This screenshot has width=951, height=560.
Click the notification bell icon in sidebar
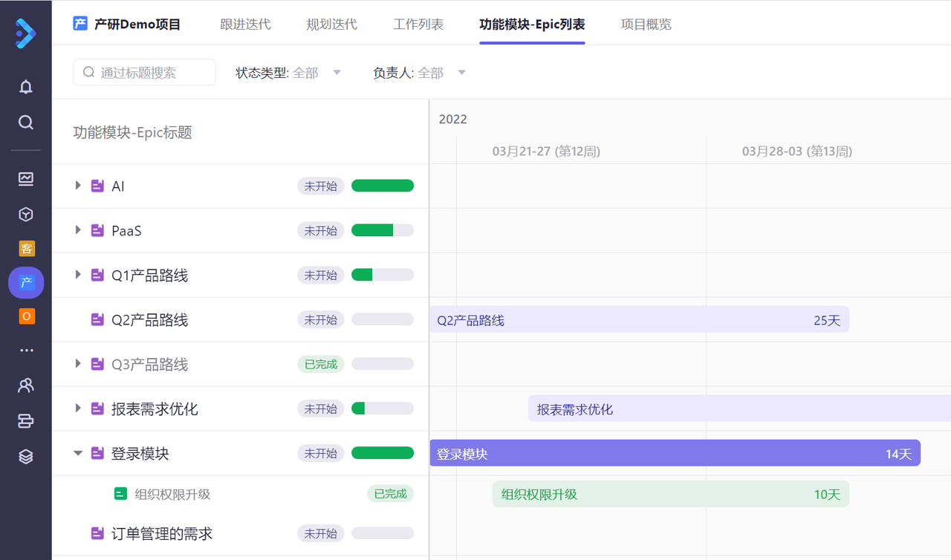[26, 87]
